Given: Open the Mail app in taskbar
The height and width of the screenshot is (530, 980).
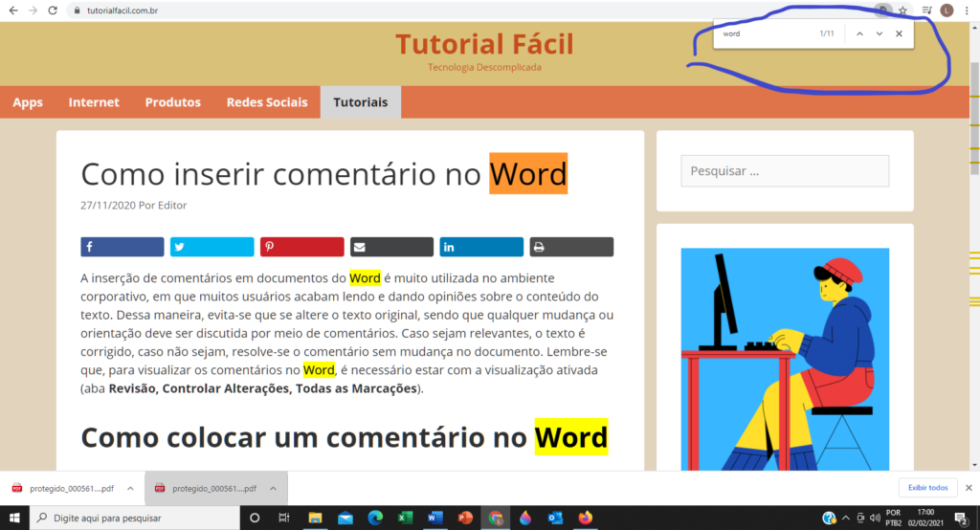Looking at the screenshot, I should (345, 518).
